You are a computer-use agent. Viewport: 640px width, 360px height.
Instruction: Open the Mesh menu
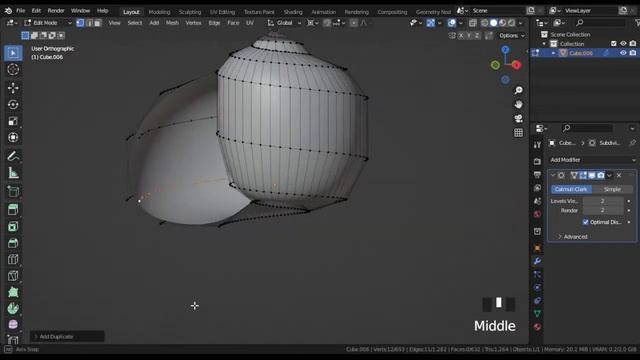coord(172,23)
